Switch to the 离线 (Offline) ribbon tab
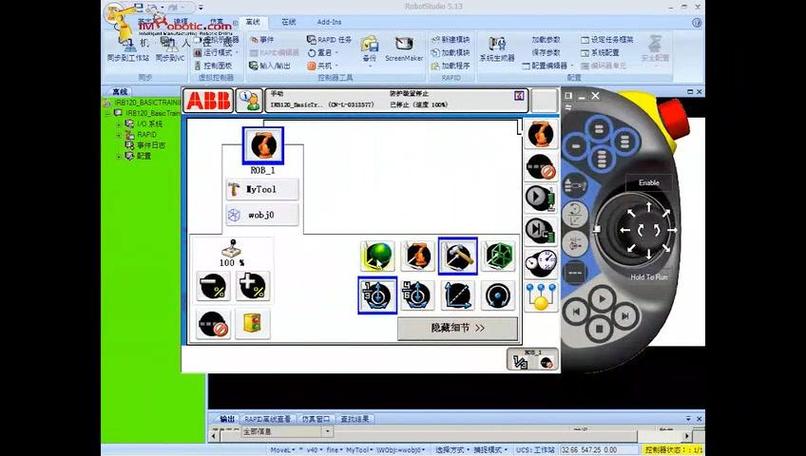Viewport: 806px width, 456px height. coord(253,22)
